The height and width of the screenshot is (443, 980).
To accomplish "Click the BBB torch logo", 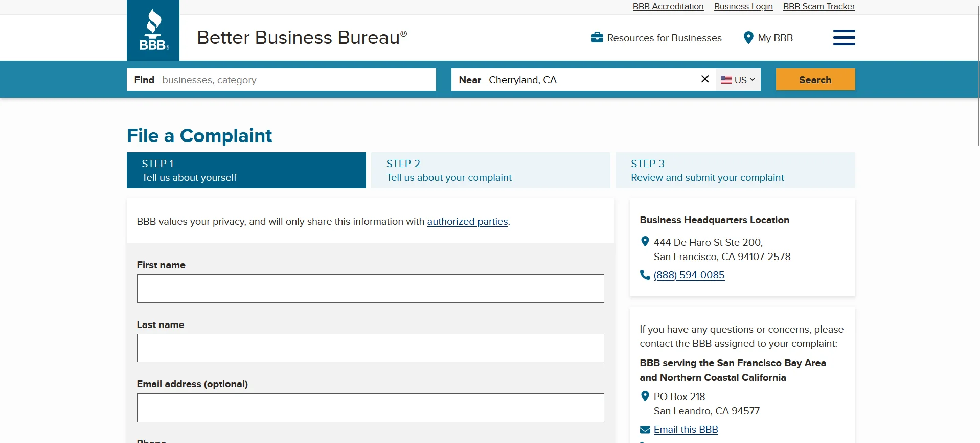I will 153,31.
